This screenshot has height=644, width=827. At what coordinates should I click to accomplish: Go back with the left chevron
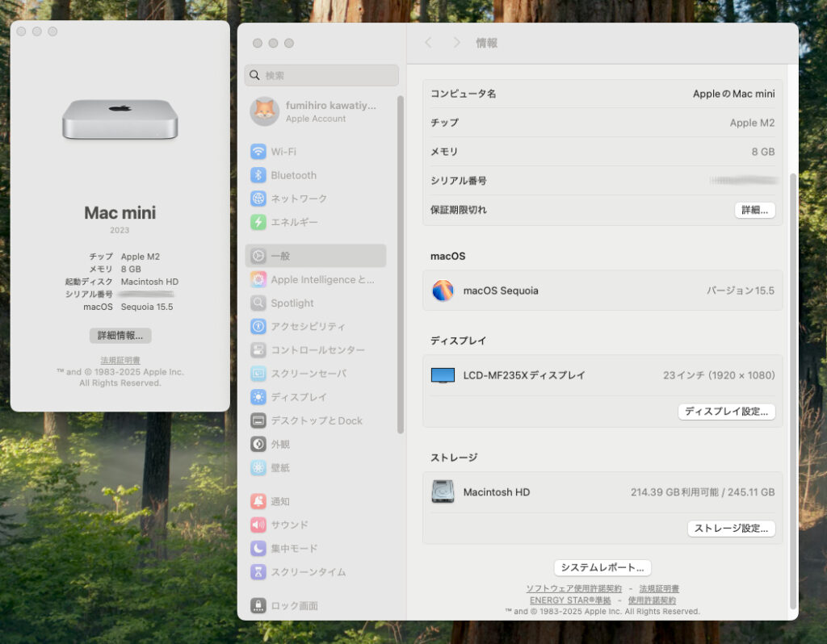428,43
